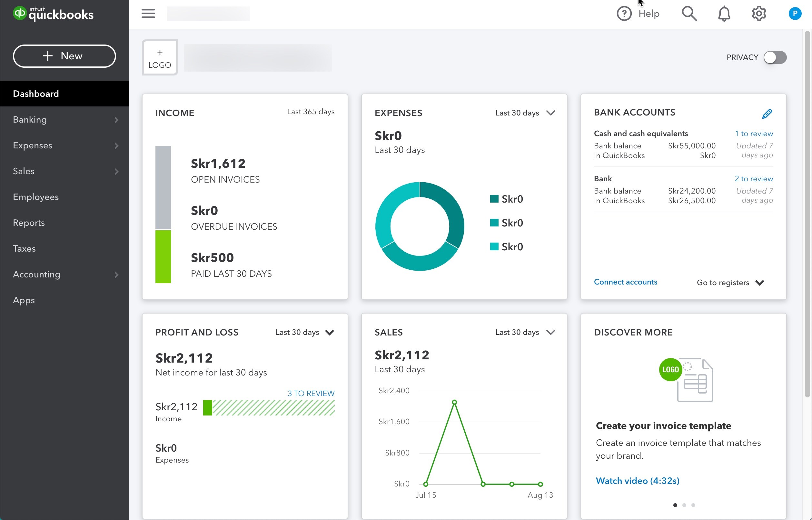Image resolution: width=812 pixels, height=520 pixels.
Task: Click the green LOGO invoice template illustration
Action: [686, 380]
